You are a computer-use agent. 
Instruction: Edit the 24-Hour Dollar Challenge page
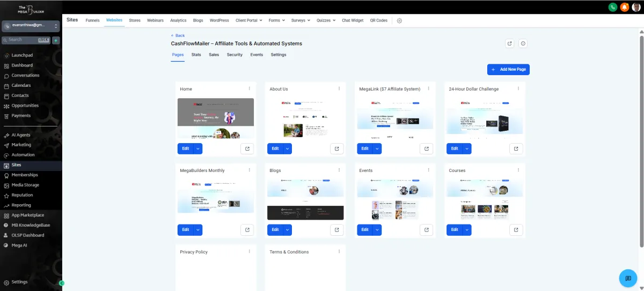coord(454,148)
